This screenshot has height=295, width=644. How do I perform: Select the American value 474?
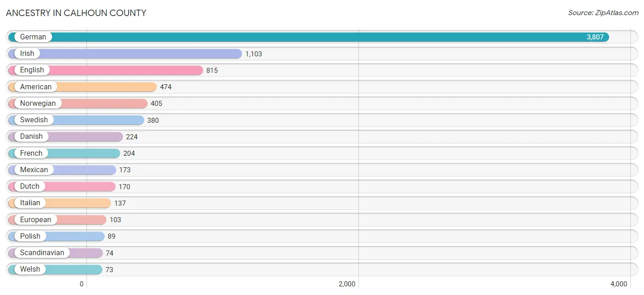coord(166,87)
